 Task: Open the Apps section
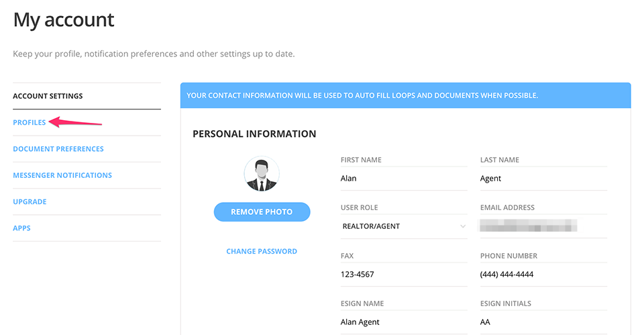pyautogui.click(x=22, y=228)
